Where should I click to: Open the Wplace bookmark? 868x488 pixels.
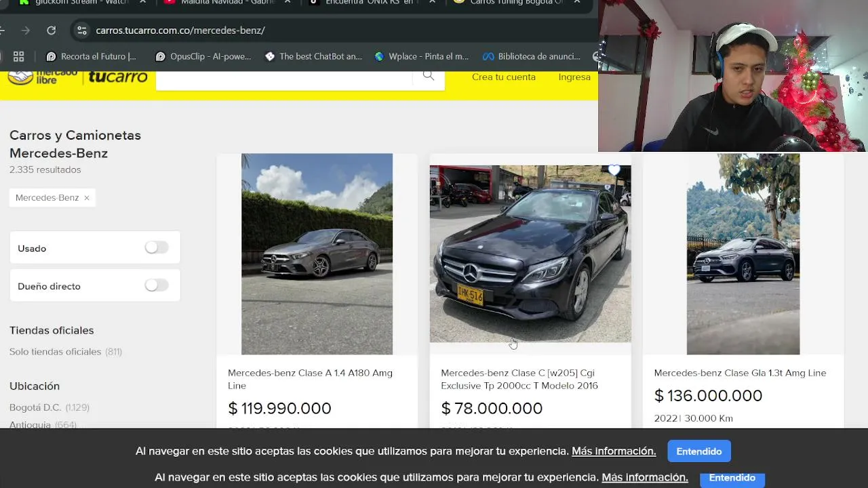click(421, 56)
